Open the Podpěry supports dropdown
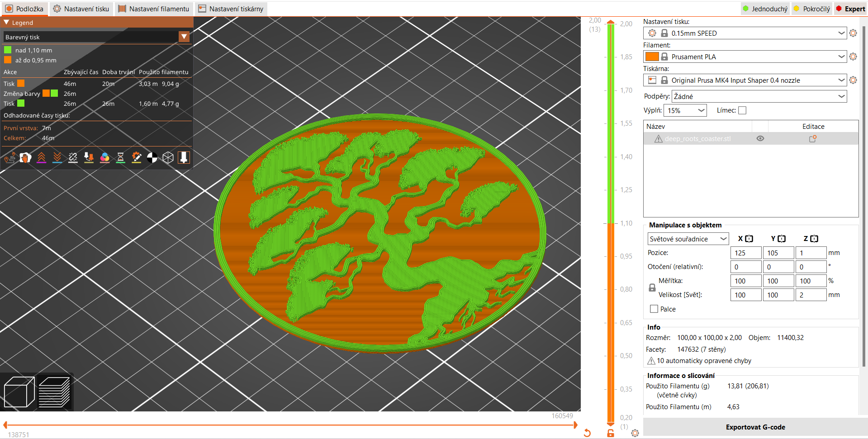 pyautogui.click(x=759, y=96)
